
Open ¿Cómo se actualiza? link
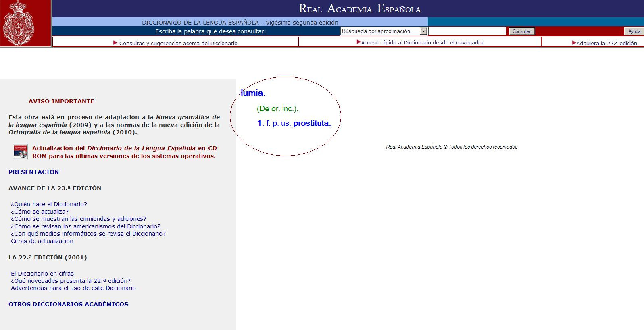(x=40, y=212)
